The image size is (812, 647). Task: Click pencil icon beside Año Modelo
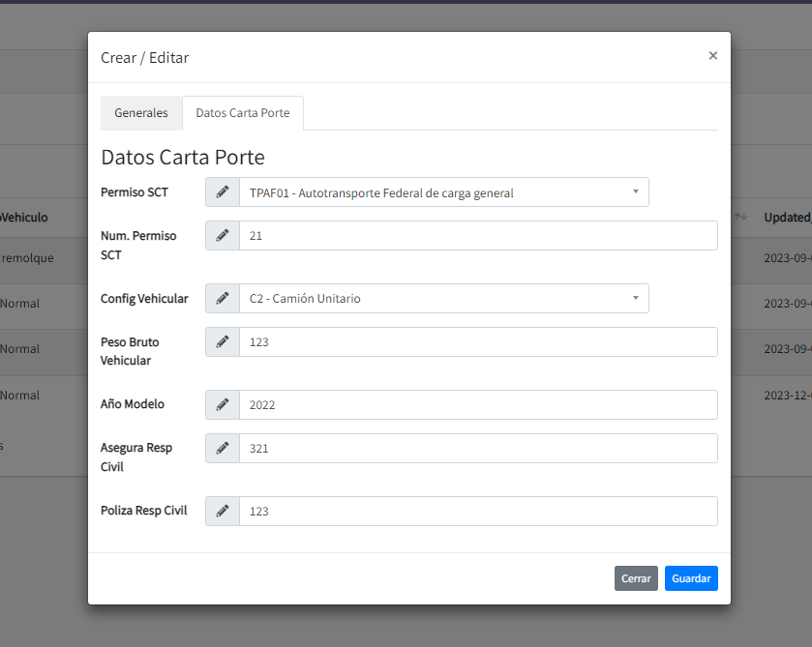point(223,405)
